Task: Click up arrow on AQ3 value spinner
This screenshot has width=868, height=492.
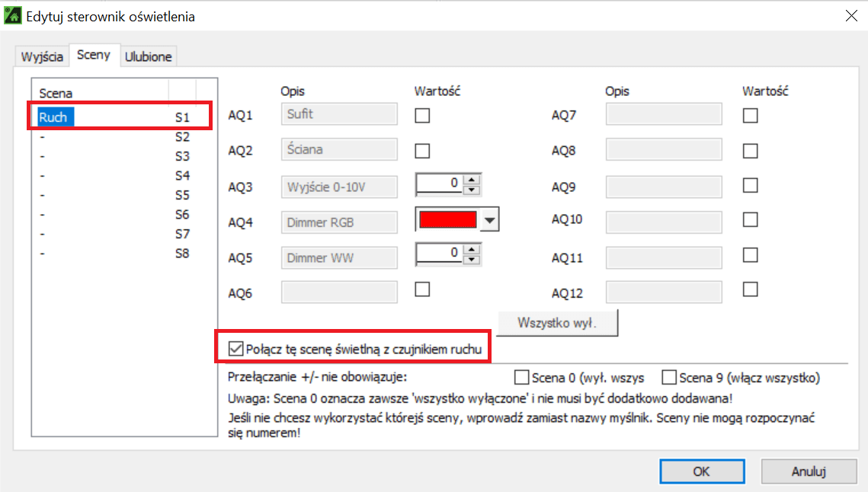Action: pos(472,181)
